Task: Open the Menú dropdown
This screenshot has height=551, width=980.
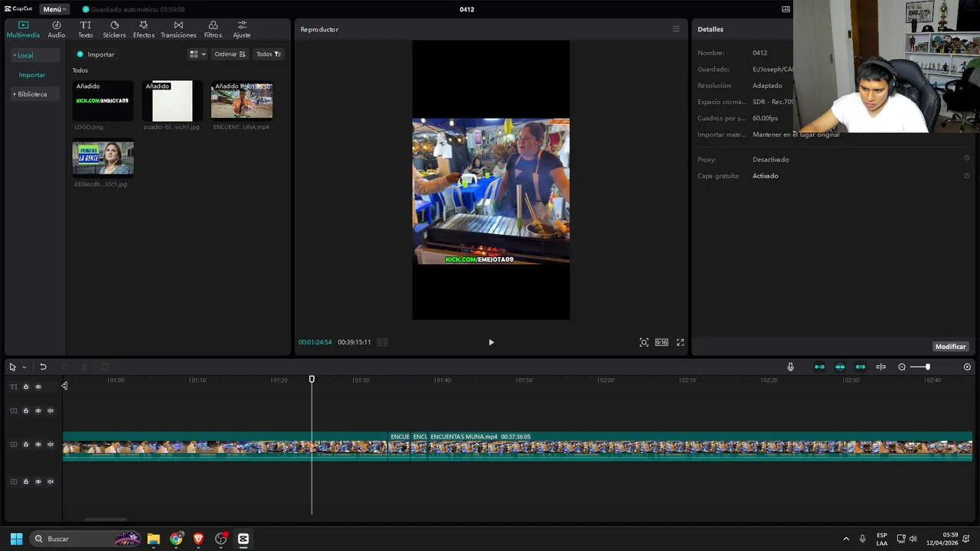Action: tap(55, 9)
